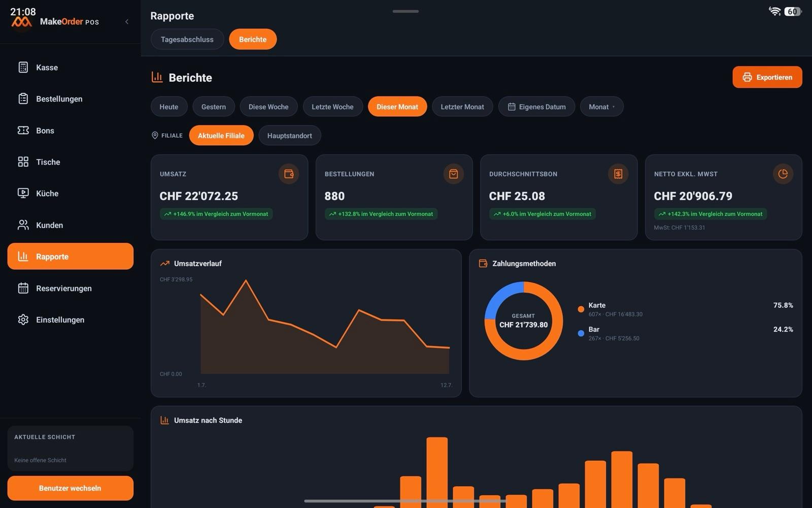Click the Bestellungen clipboard icon

23,99
